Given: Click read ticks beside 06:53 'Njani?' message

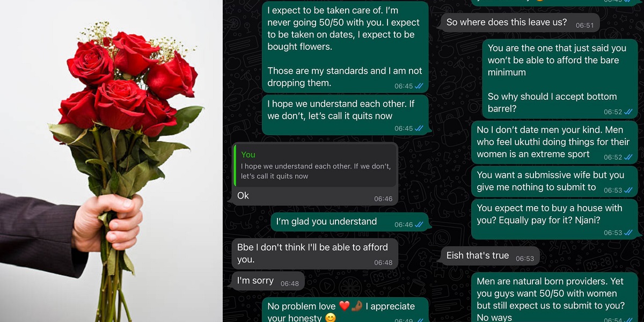Looking at the screenshot, I should click(x=628, y=233).
